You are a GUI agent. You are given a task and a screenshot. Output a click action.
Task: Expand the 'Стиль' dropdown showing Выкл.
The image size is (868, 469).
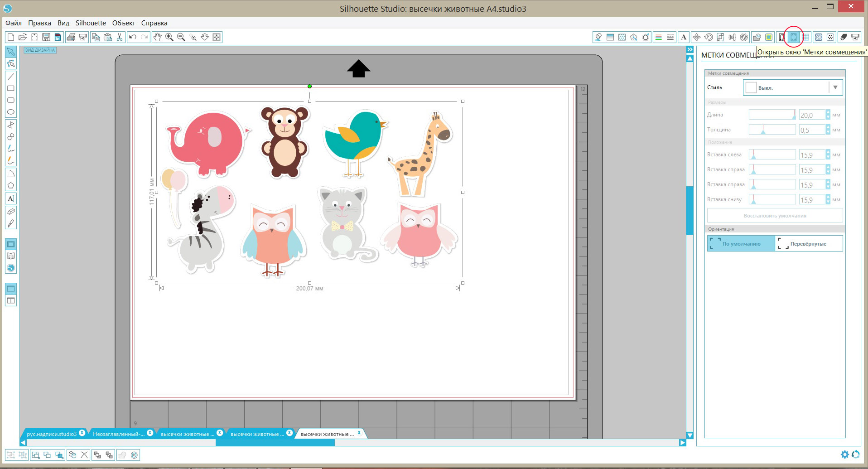pyautogui.click(x=835, y=87)
